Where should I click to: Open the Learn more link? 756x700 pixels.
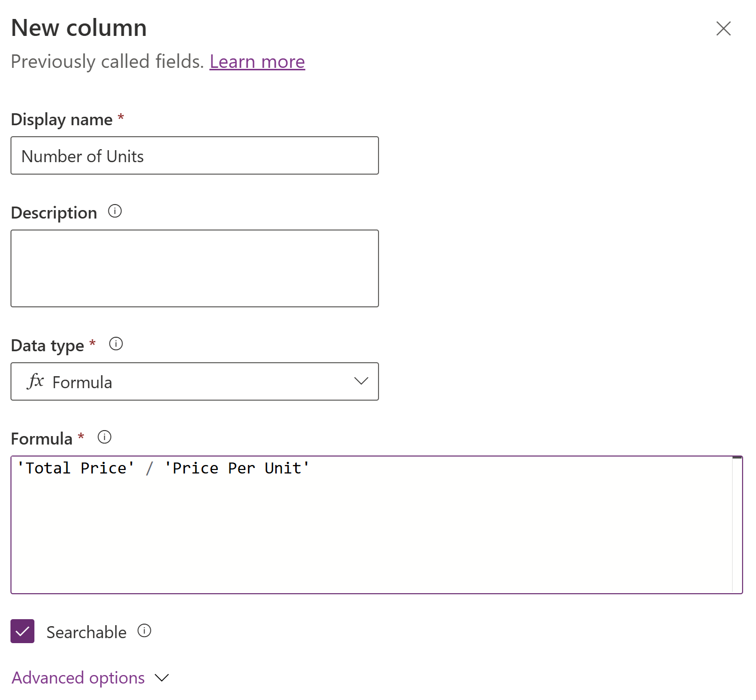[257, 61]
